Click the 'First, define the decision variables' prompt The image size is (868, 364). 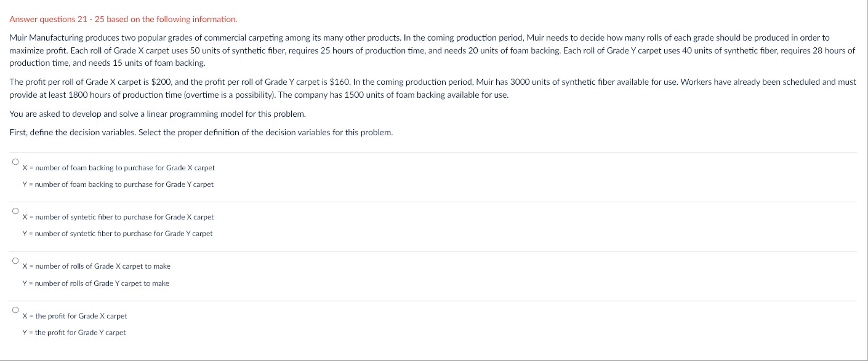pyautogui.click(x=201, y=133)
